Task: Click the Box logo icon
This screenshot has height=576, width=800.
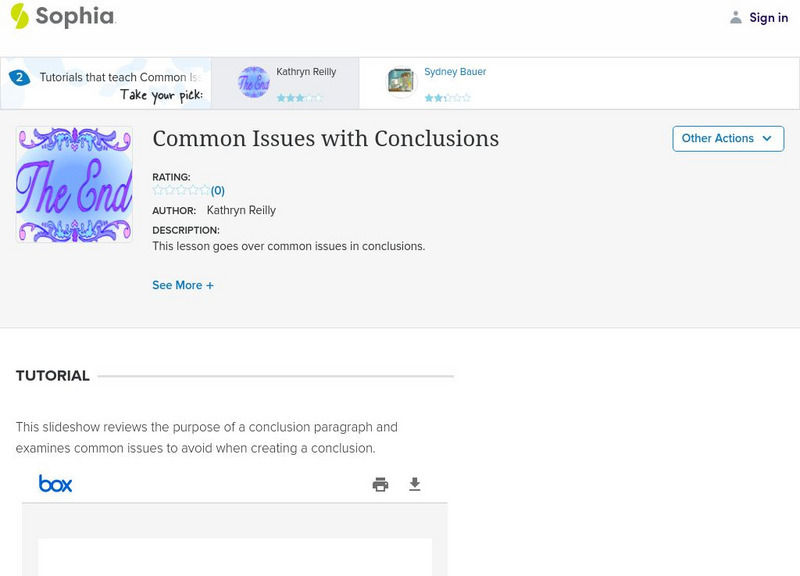Action: click(x=55, y=484)
